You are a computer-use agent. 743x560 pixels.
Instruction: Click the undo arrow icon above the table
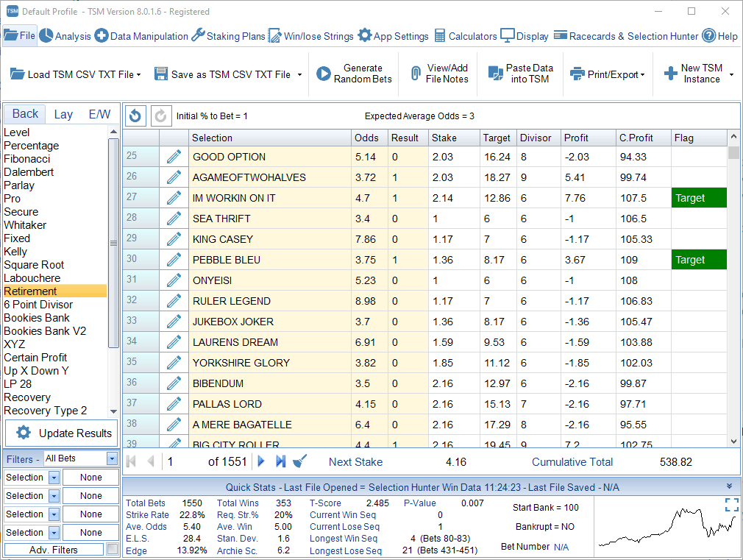[x=135, y=116]
